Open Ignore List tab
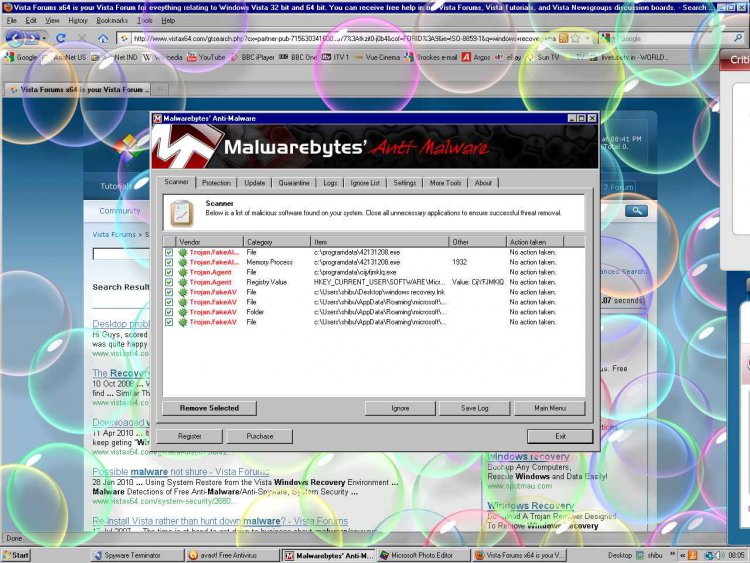Image resolution: width=750 pixels, height=563 pixels. [x=365, y=183]
